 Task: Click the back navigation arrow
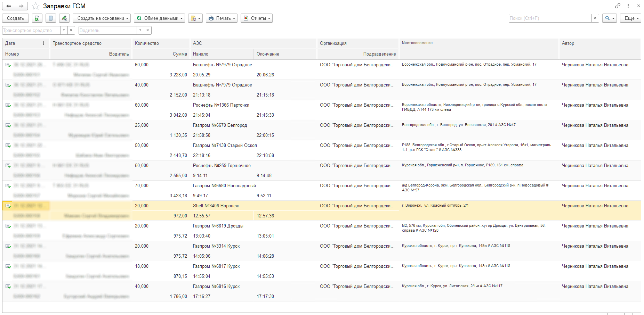point(9,6)
